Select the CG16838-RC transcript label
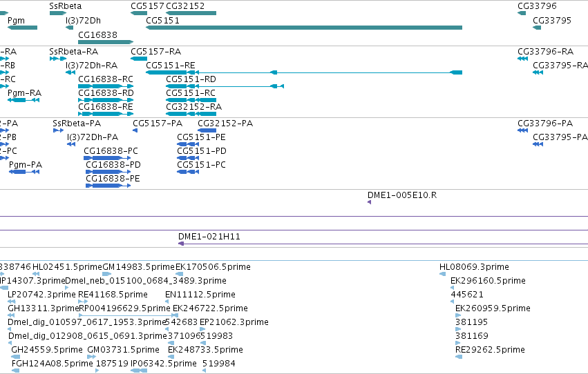 click(x=106, y=79)
